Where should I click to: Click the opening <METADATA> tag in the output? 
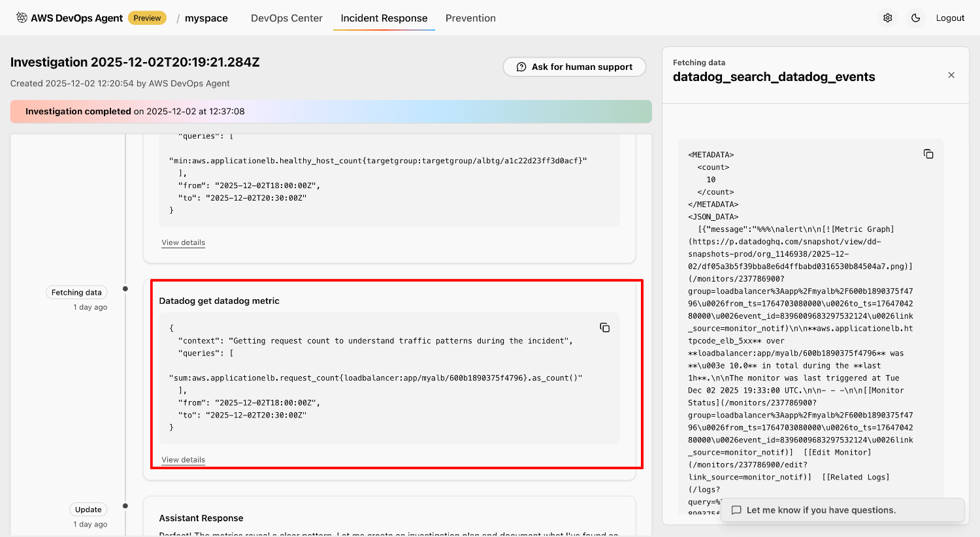(711, 155)
